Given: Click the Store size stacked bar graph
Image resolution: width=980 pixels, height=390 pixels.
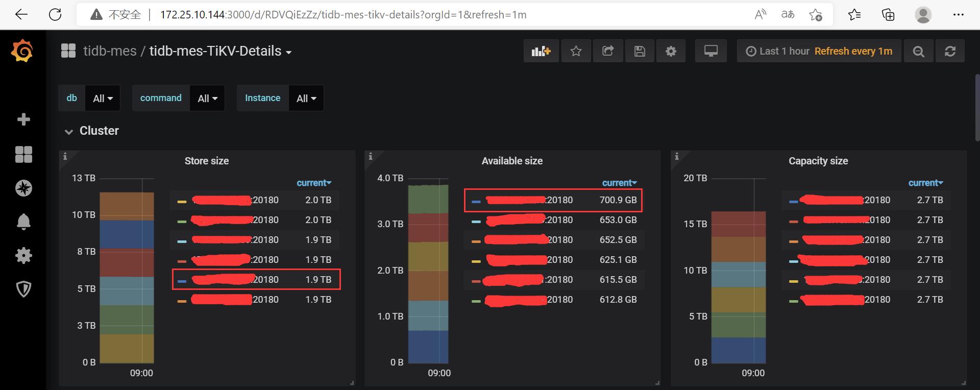Looking at the screenshot, I should tap(127, 278).
